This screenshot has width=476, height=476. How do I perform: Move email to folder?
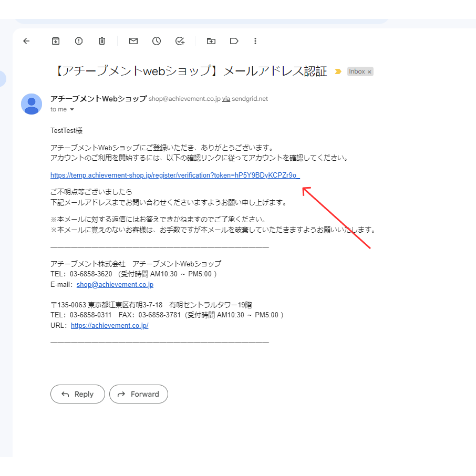pyautogui.click(x=211, y=41)
